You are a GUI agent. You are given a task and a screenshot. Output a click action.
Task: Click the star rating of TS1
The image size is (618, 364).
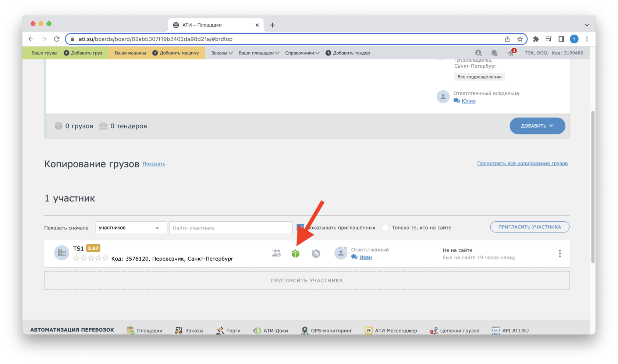pos(91,258)
